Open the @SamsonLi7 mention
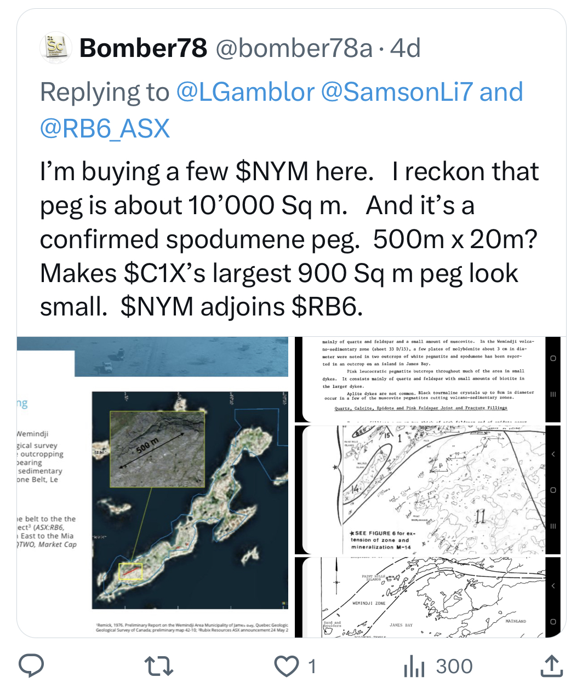 [397, 92]
